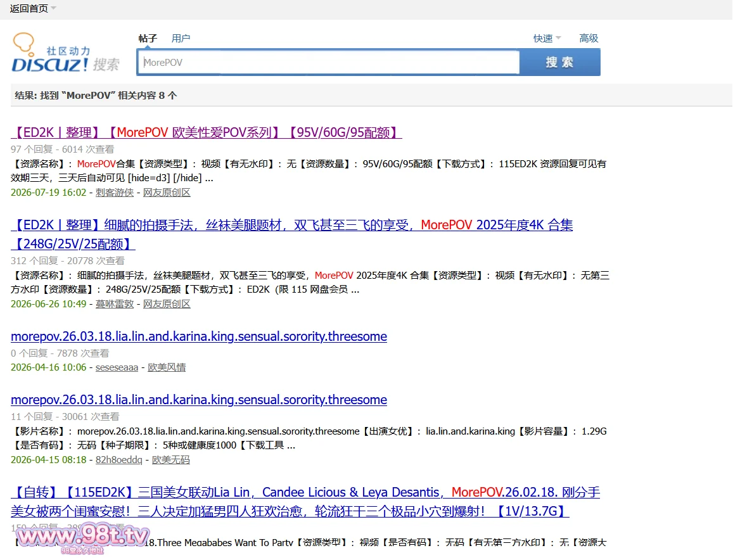Focus the MorePOV search input field
This screenshot has height=560, width=733.
tap(328, 62)
